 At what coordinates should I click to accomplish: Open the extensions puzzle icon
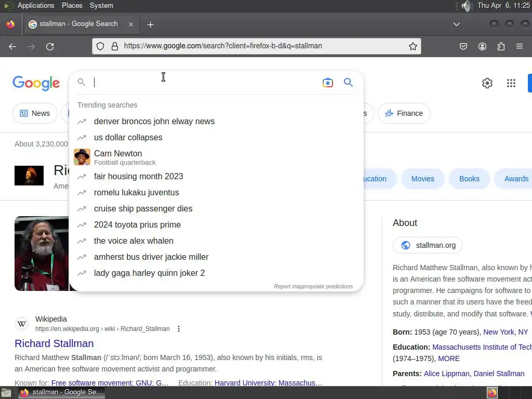501,46
